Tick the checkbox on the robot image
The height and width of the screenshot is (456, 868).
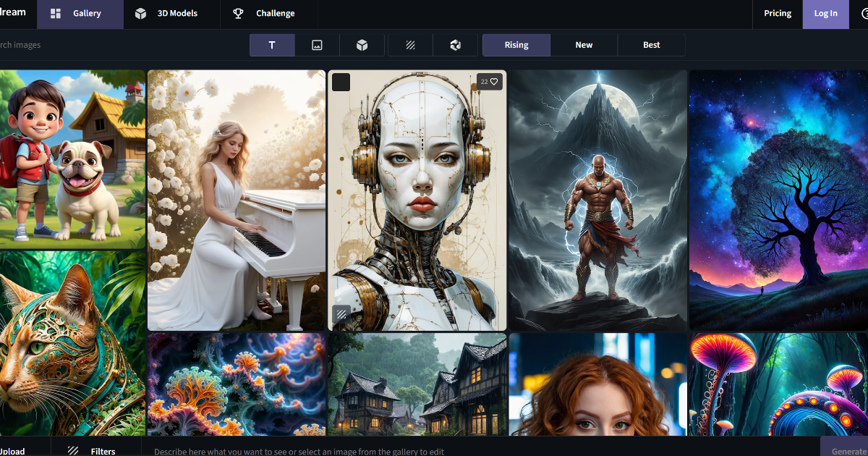(341, 82)
